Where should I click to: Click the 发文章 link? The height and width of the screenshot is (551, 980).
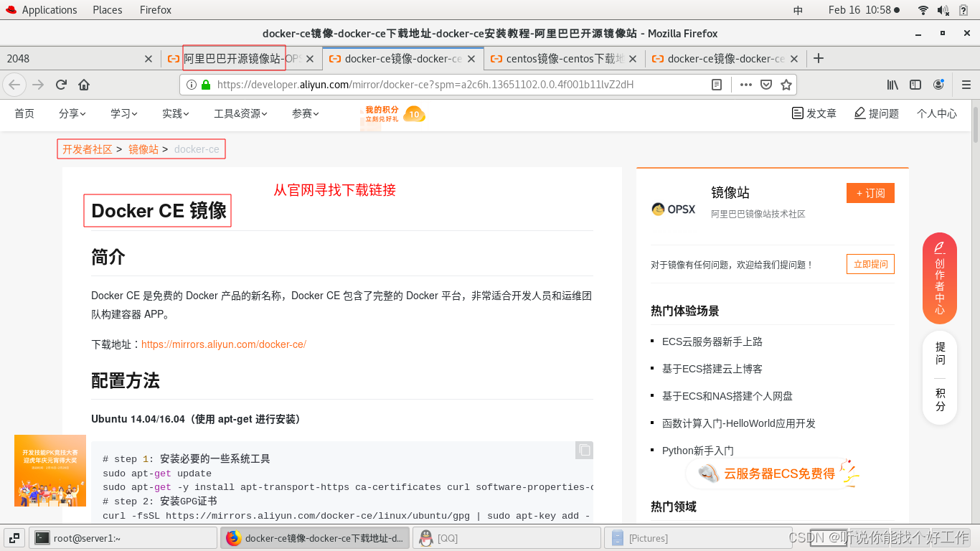[x=814, y=113]
